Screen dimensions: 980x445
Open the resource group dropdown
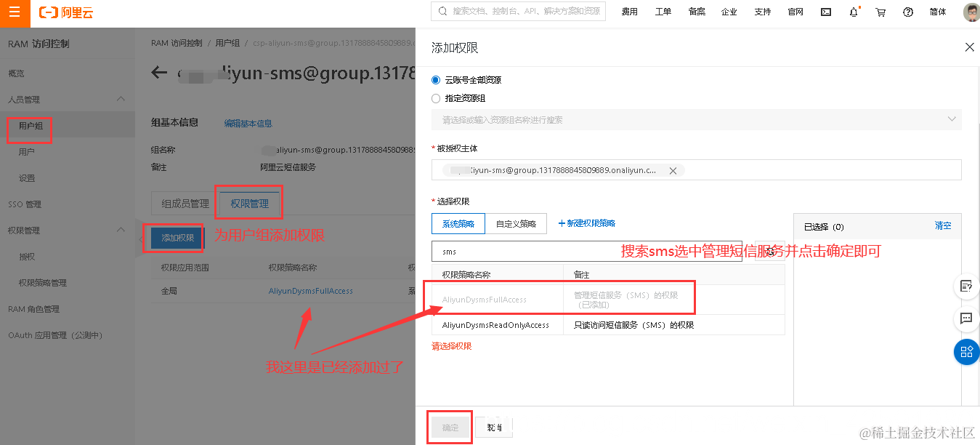pos(697,119)
